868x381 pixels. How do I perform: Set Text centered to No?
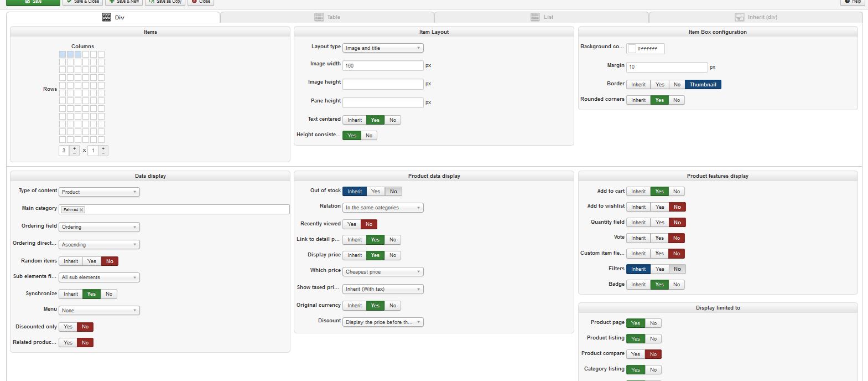[x=393, y=120]
